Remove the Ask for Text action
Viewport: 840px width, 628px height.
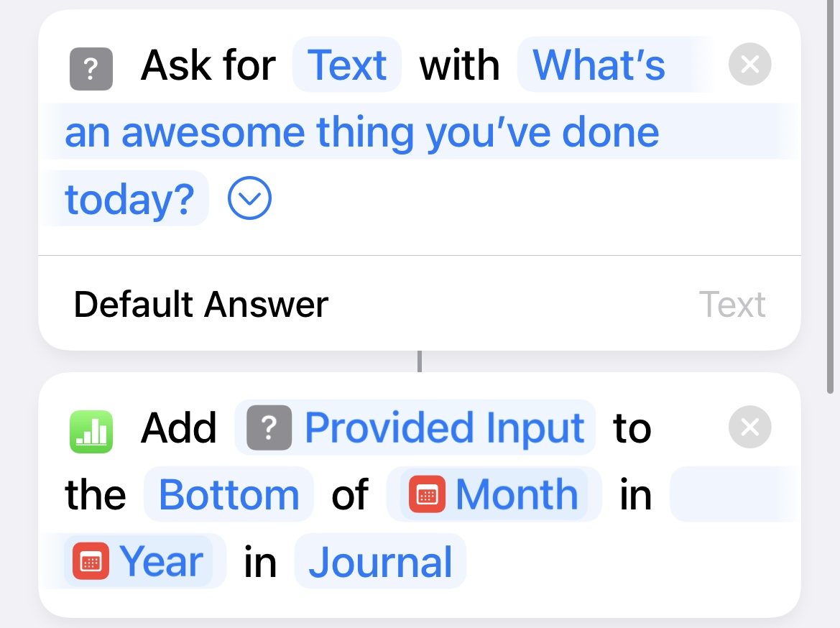coord(749,64)
